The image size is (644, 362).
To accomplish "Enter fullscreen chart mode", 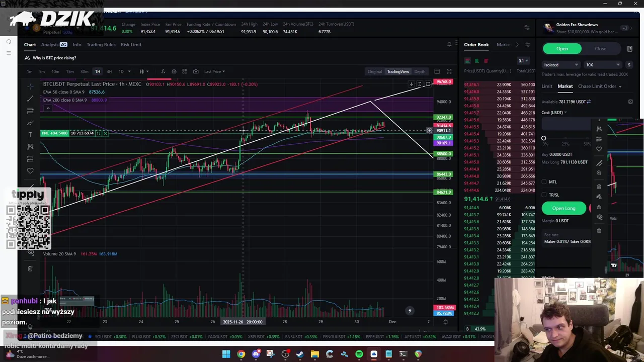I will [x=449, y=71].
